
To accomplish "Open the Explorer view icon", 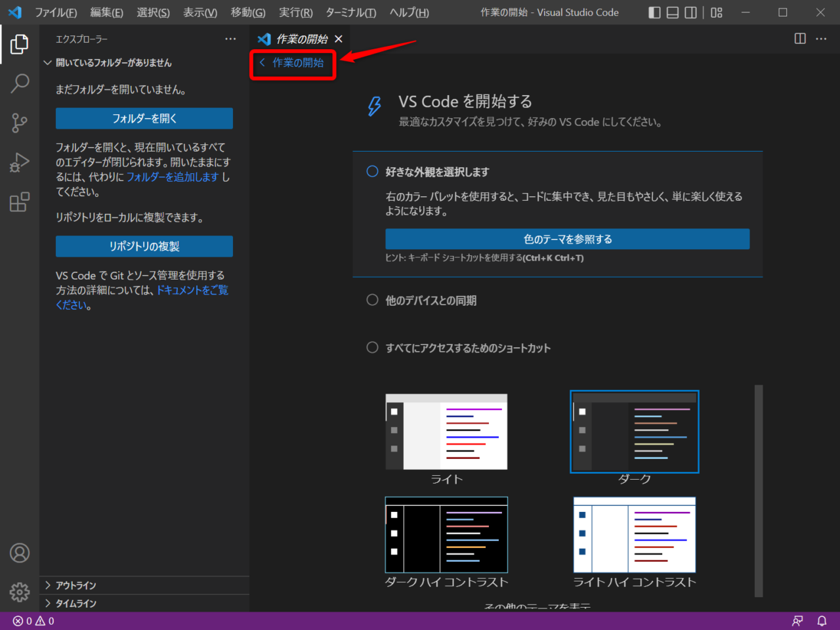I will click(19, 44).
